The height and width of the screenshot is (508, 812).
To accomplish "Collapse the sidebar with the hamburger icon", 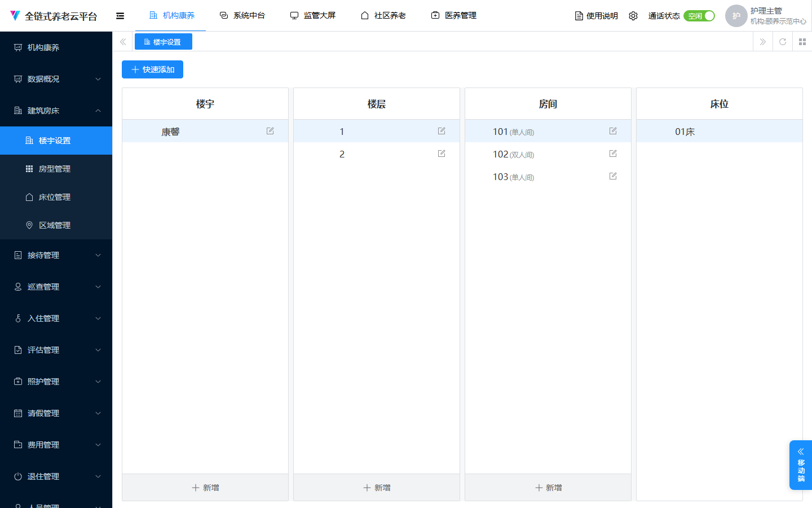I will (x=120, y=16).
